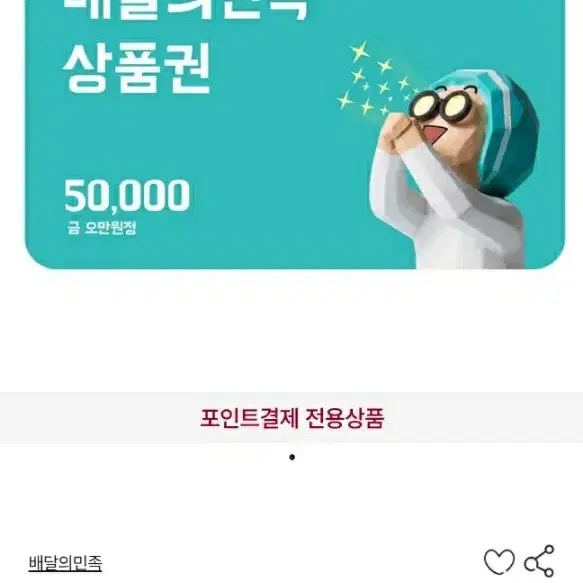Tap the heart wishlist icon
583x583 pixels.
coord(499,561)
